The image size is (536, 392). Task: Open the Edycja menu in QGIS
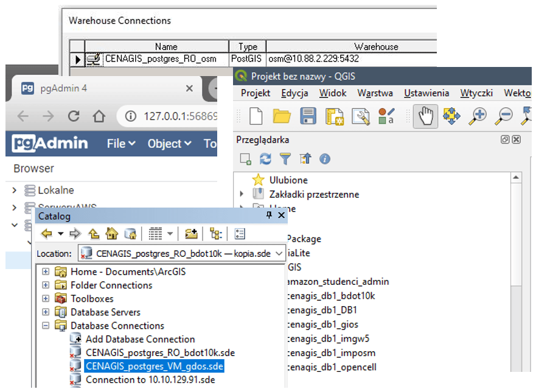[294, 93]
